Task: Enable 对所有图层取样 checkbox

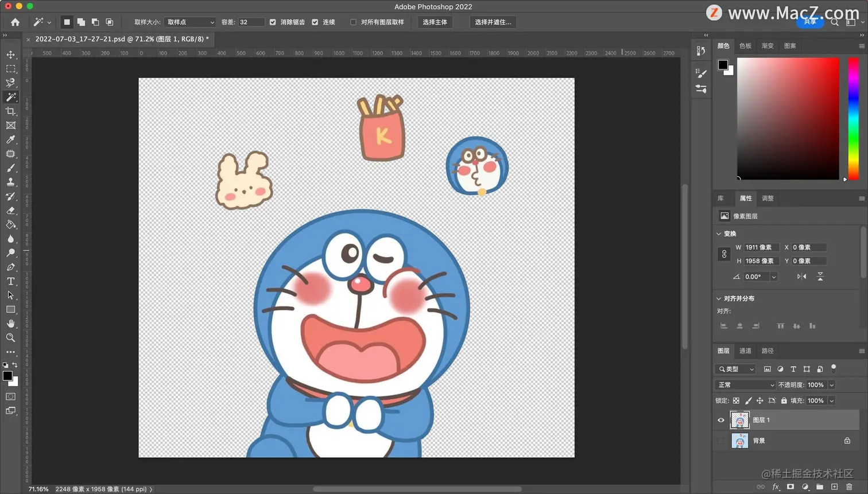Action: tap(353, 22)
